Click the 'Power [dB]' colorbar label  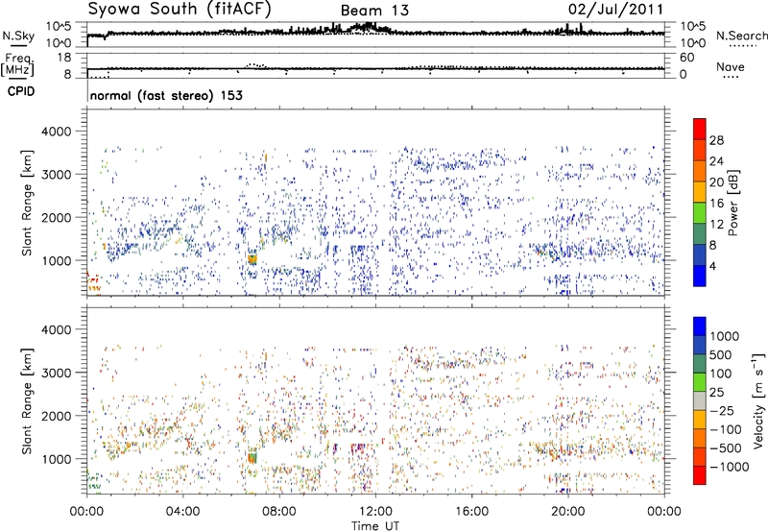point(732,203)
